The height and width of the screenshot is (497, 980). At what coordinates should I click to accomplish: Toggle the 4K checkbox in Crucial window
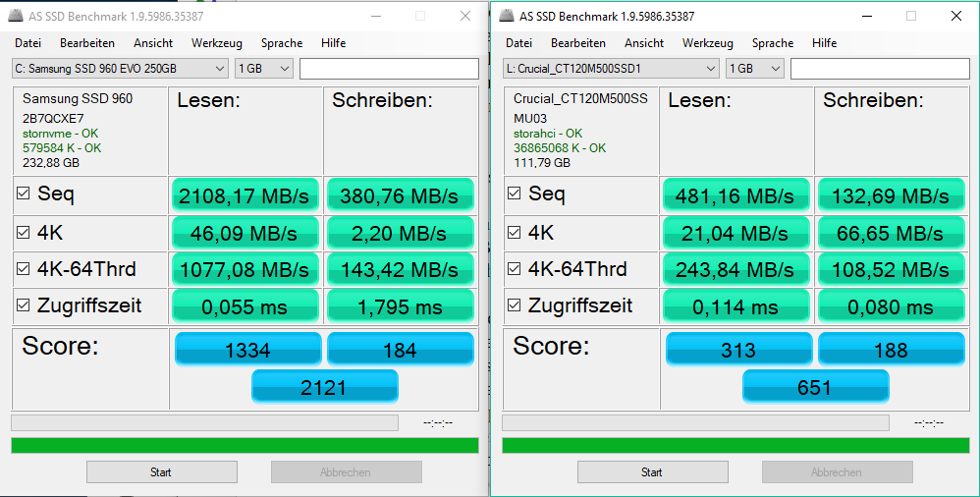pyautogui.click(x=515, y=233)
